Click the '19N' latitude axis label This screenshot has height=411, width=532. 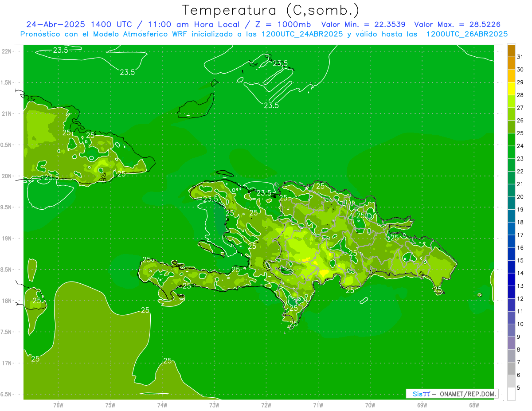[x=7, y=239]
